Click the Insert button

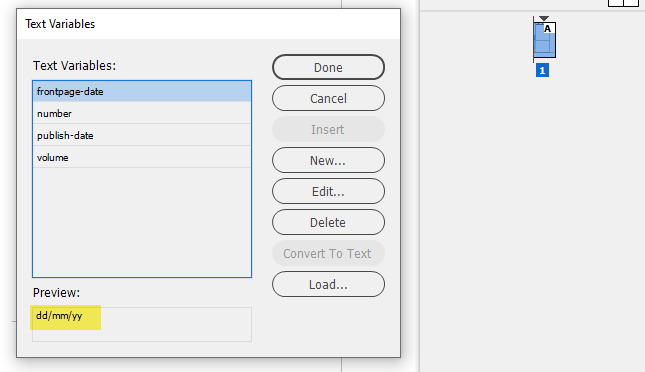(x=328, y=130)
